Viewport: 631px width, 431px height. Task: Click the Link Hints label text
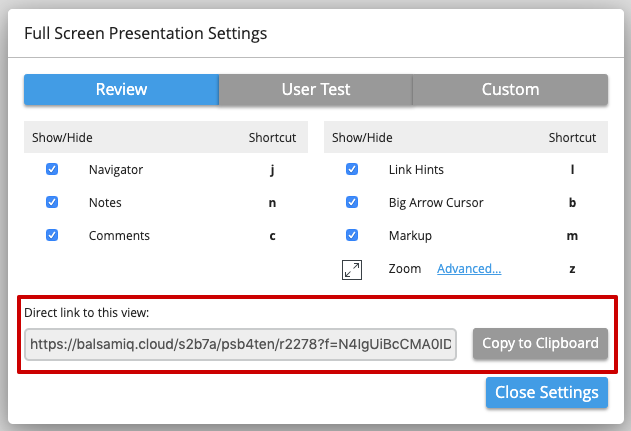point(416,170)
